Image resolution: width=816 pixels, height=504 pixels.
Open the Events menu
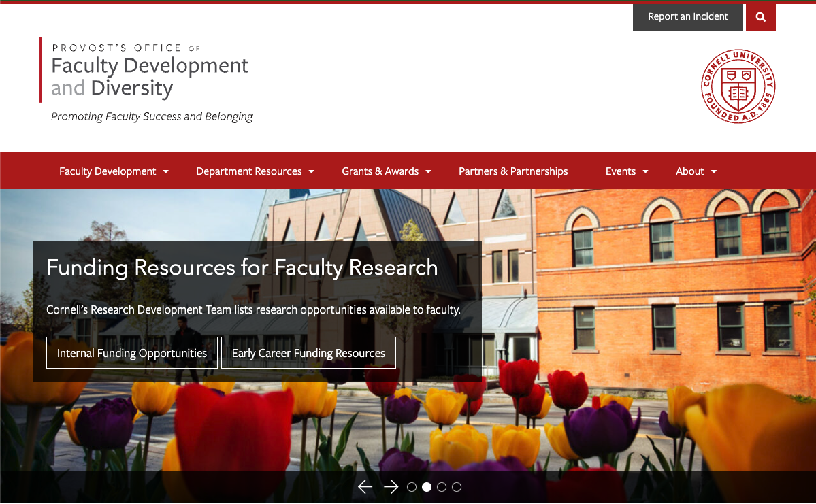[620, 171]
